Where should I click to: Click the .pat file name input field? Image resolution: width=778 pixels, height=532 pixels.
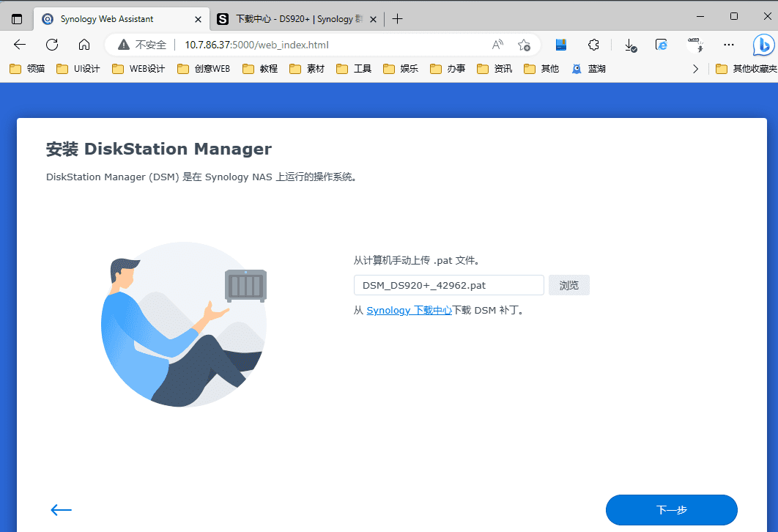(x=448, y=285)
